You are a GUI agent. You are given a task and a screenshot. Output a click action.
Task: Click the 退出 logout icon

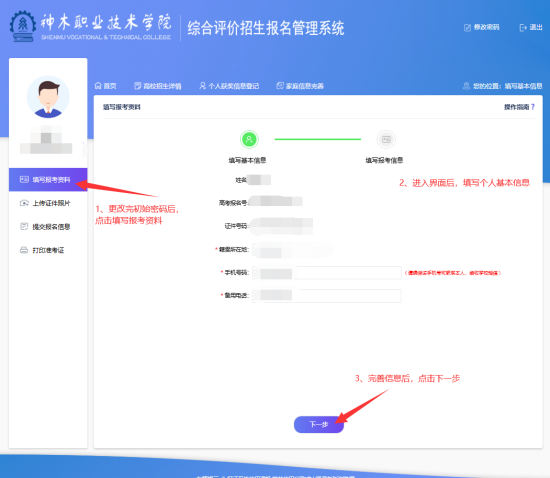coord(523,28)
